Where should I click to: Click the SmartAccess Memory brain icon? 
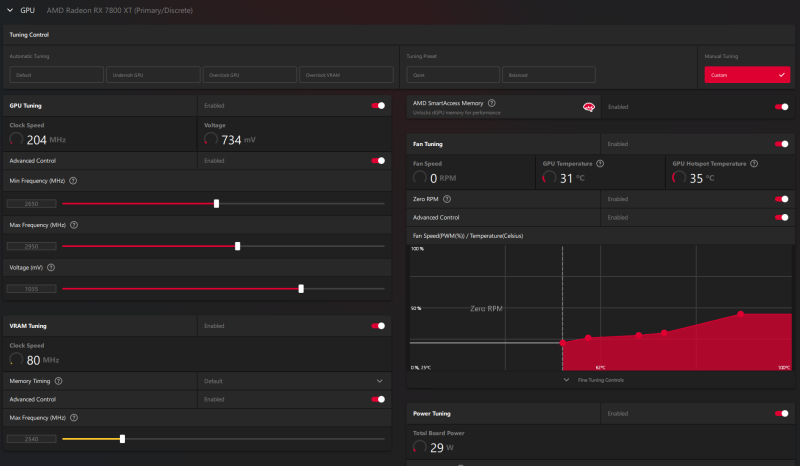(x=589, y=107)
